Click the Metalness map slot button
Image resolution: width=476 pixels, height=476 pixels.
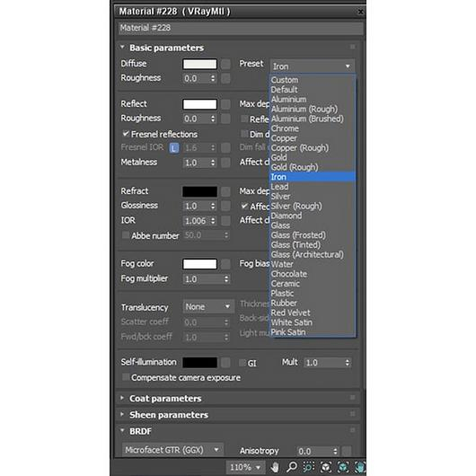point(225,163)
